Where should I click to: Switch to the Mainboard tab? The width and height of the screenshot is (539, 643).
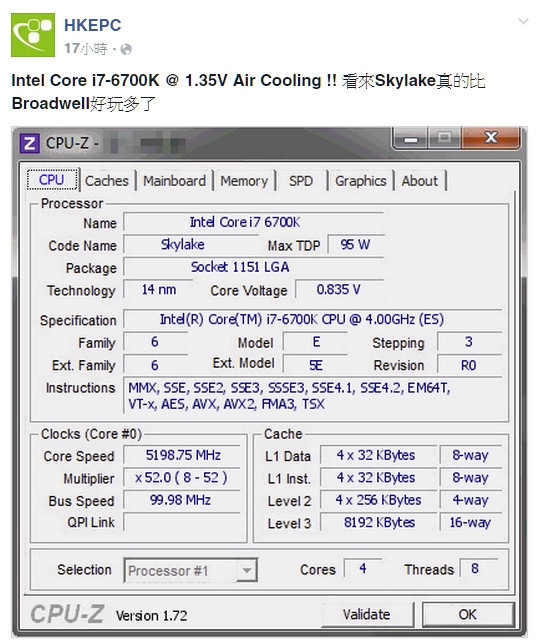[174, 181]
